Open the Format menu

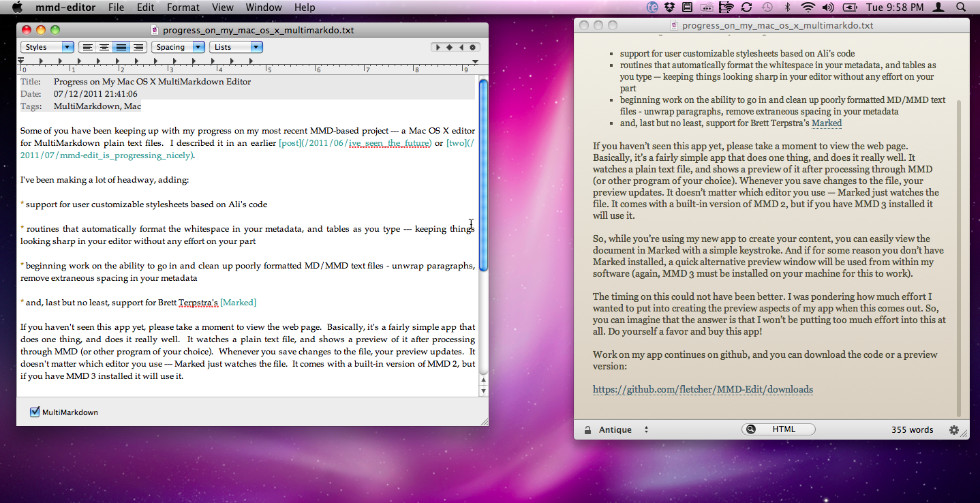pos(183,7)
